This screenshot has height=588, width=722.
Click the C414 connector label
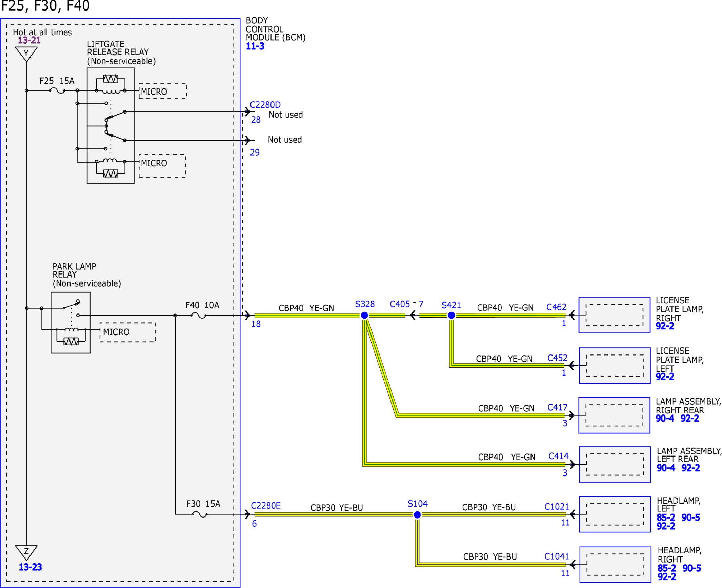click(x=559, y=456)
